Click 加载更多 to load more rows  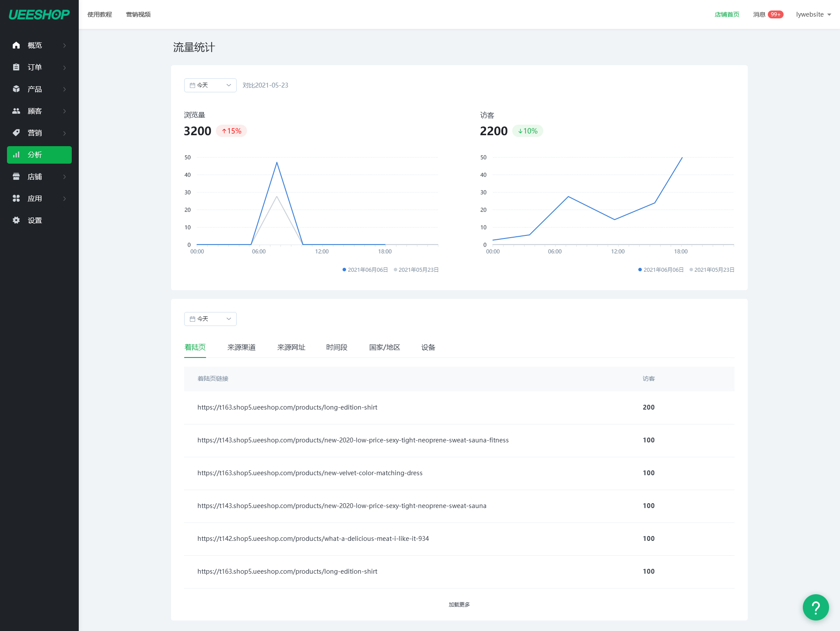459,604
